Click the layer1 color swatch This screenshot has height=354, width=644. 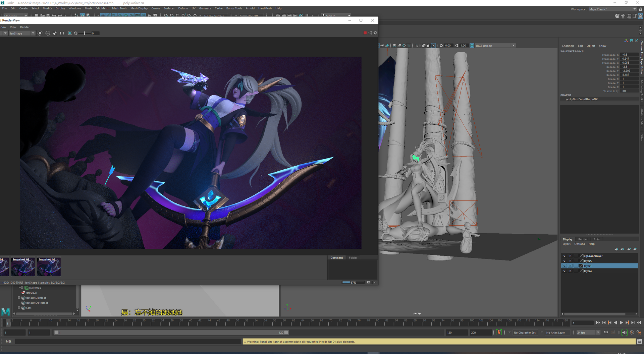coord(581,266)
